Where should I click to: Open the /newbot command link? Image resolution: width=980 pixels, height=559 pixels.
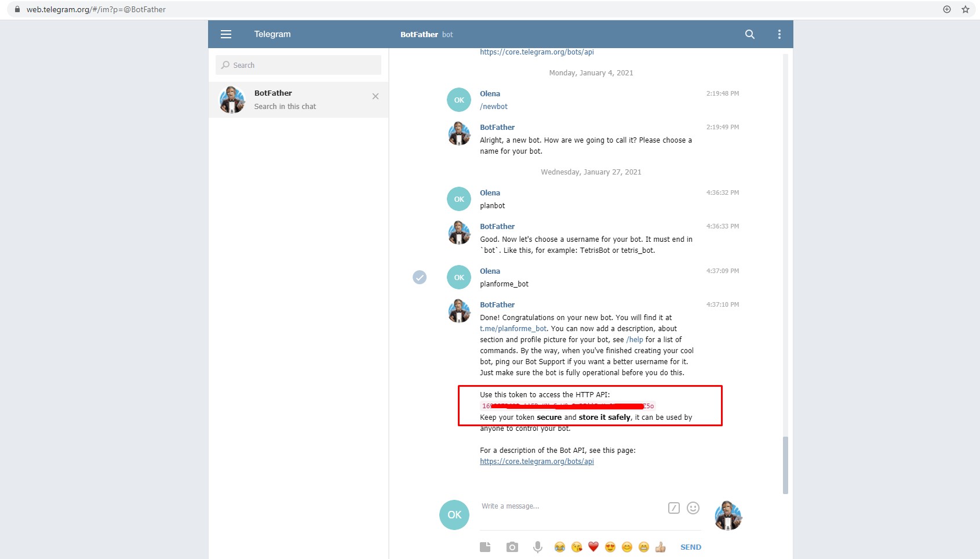coord(494,107)
